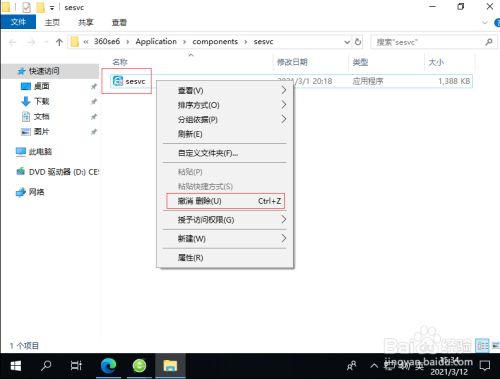
Task: Choose 撤消 删除(U) in the context menu
Action: [225, 201]
